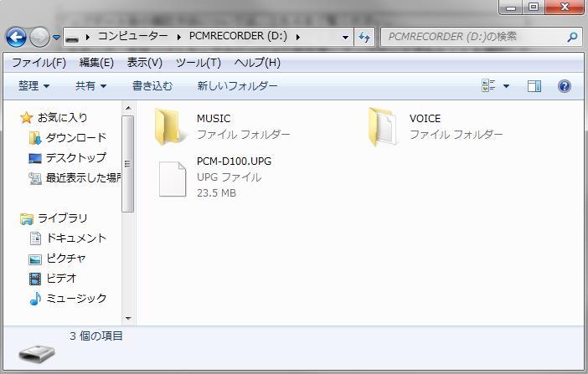Click the ミュージック note icon
The image size is (588, 374).
[35, 299]
